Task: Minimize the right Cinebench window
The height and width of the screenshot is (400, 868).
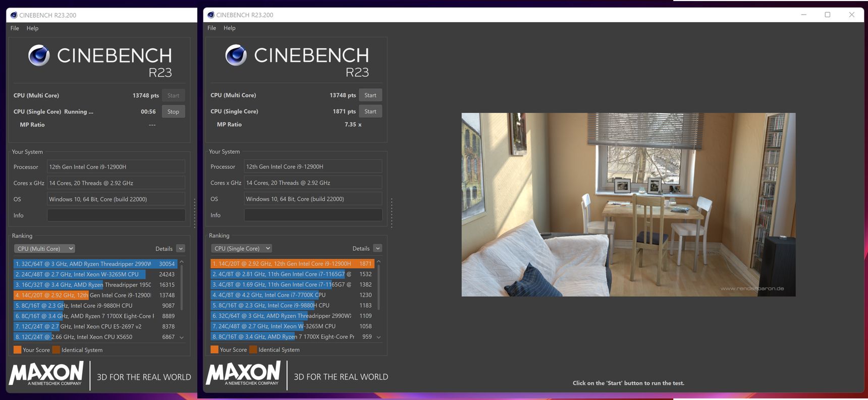Action: tap(803, 15)
